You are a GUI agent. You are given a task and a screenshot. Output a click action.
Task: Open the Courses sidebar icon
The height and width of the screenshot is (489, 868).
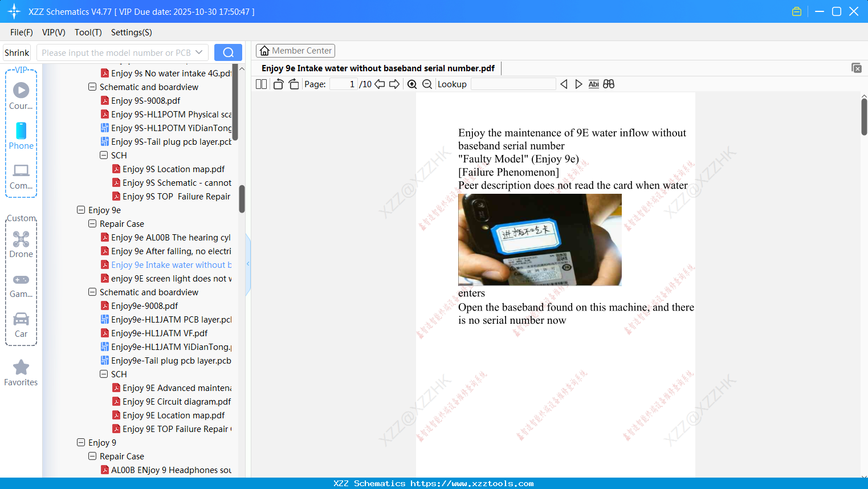(21, 95)
